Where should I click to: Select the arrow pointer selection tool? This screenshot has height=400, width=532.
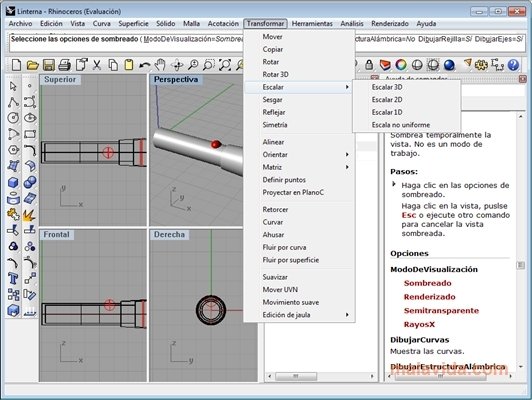point(13,86)
